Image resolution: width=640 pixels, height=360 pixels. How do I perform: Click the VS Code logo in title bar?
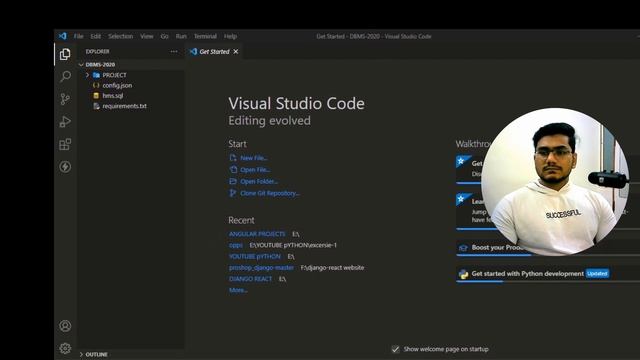[62, 36]
